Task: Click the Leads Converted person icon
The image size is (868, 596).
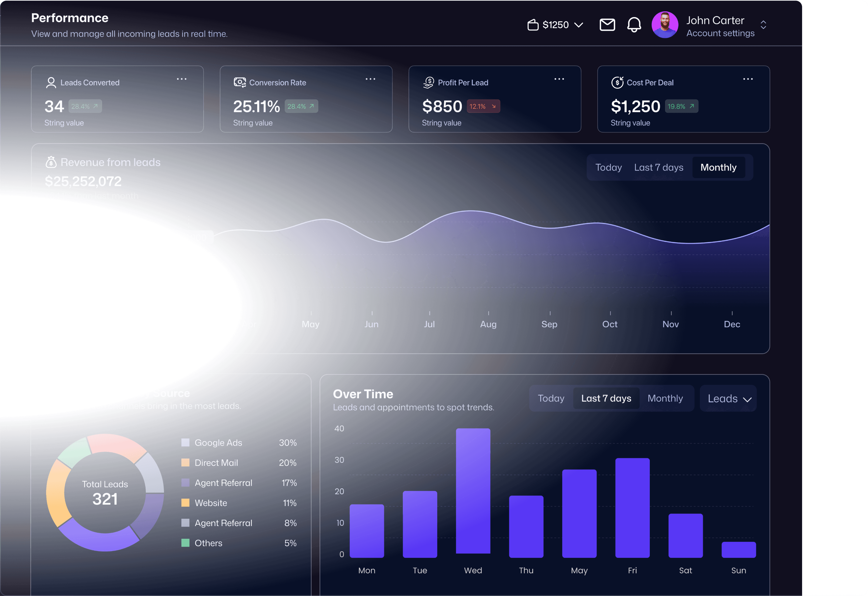Action: (51, 83)
